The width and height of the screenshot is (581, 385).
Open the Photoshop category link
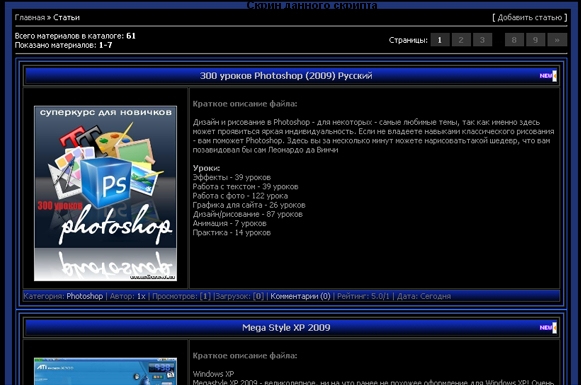[84, 296]
